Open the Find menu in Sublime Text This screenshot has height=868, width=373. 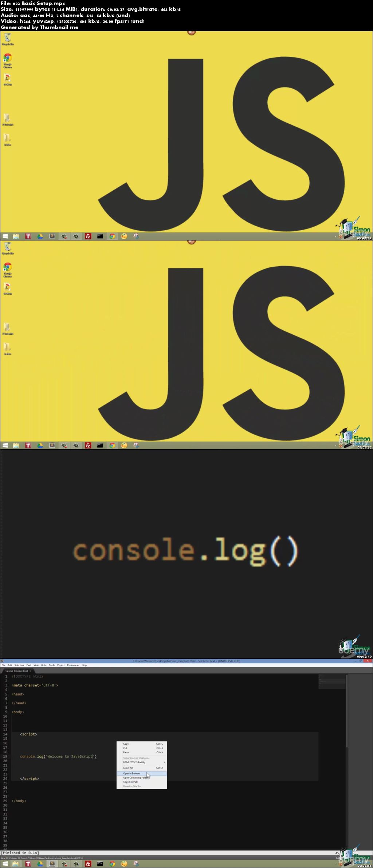[29, 665]
